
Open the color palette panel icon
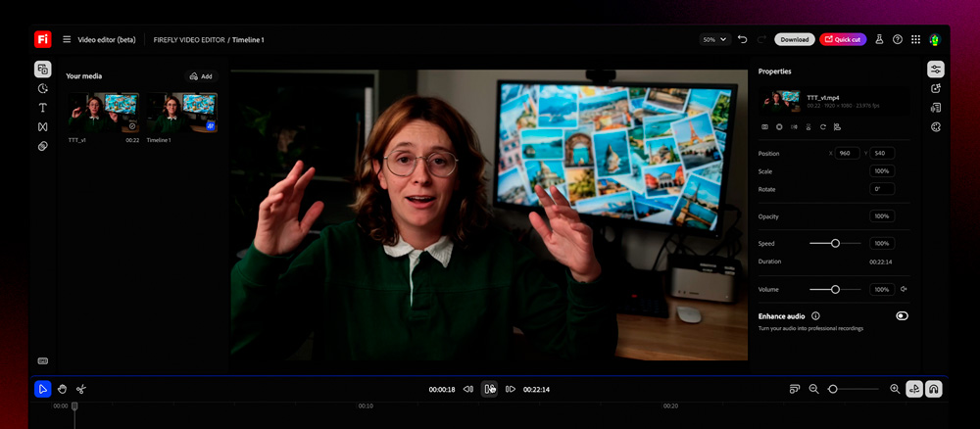coord(936,126)
